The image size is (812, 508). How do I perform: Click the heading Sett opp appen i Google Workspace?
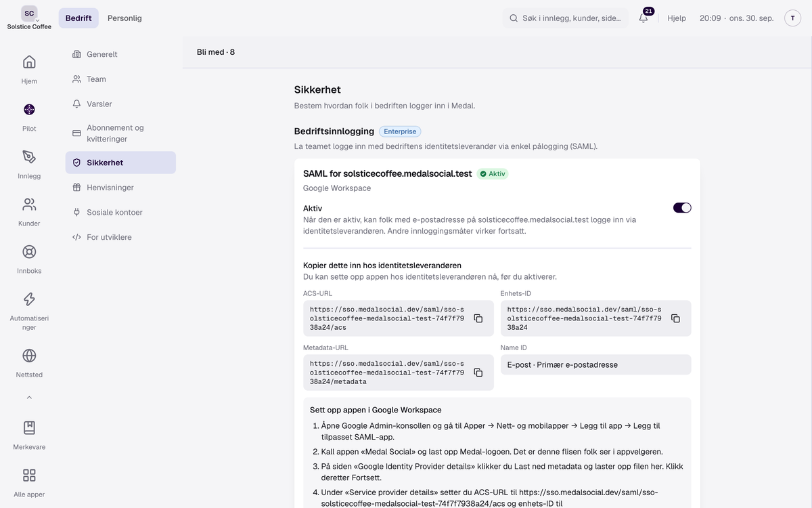coord(376,410)
